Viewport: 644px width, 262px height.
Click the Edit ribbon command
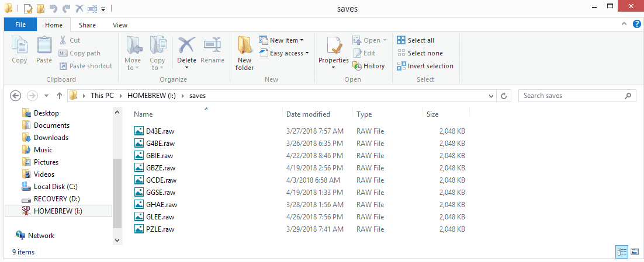(364, 53)
